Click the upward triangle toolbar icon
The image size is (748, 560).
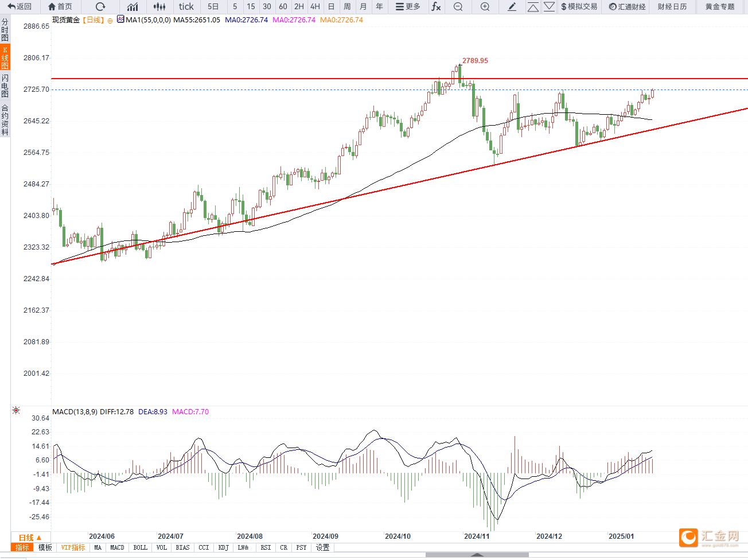coord(533,7)
